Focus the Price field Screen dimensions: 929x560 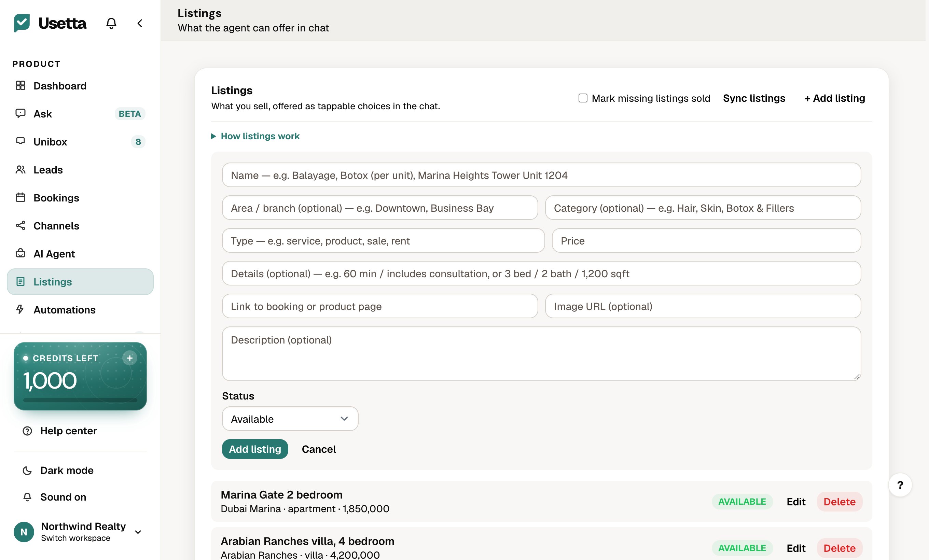(707, 240)
